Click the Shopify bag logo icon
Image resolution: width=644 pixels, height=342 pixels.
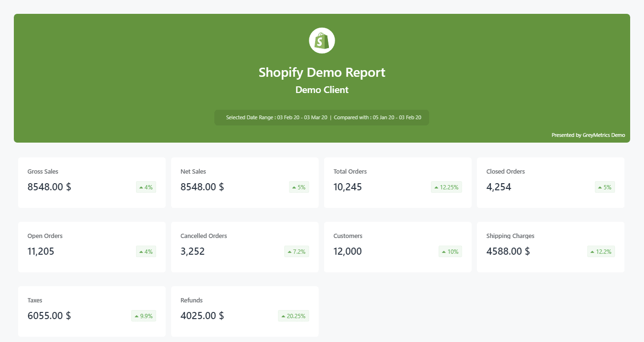tap(322, 41)
